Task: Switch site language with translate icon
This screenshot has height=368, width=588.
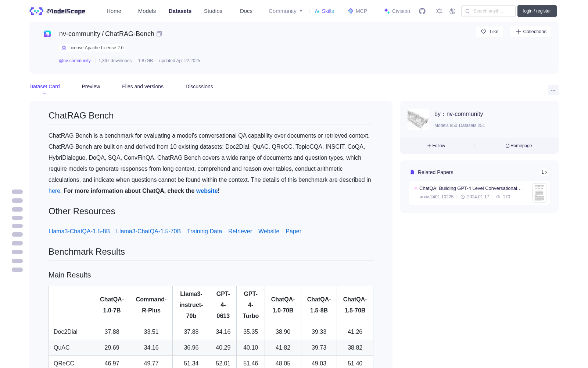Action: tap(452, 11)
